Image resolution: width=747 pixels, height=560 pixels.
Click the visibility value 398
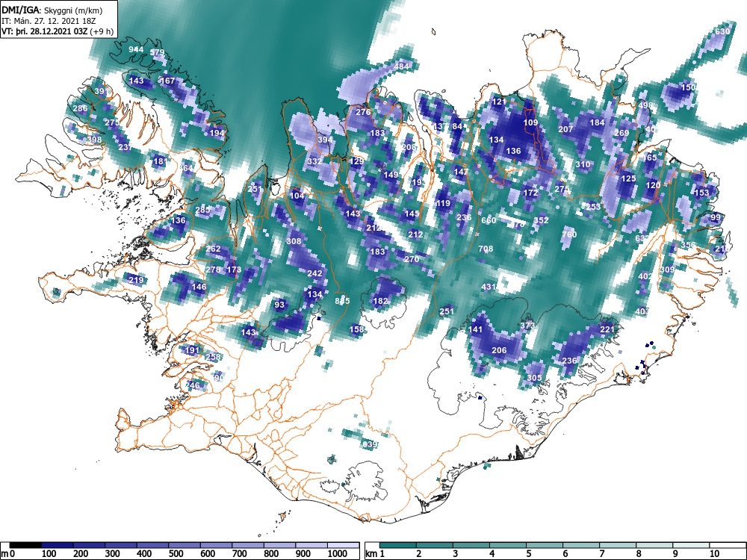[94, 140]
